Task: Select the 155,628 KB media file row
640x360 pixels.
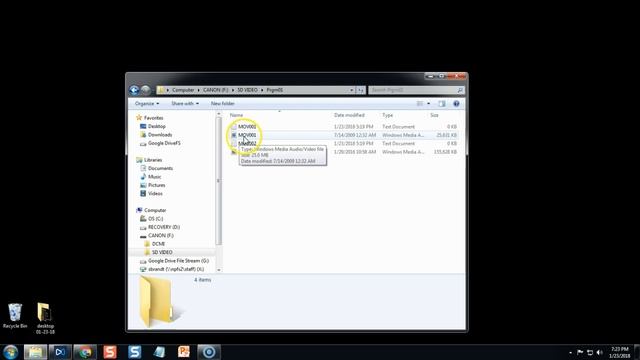Action: [x=344, y=152]
